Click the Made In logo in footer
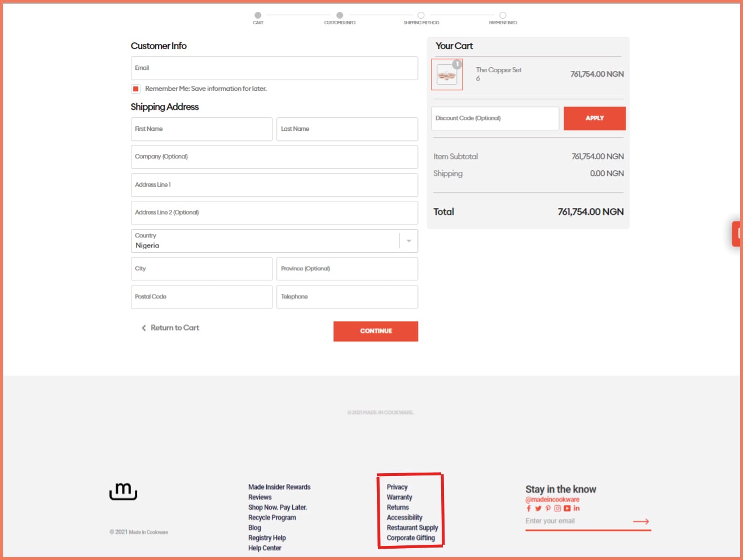The width and height of the screenshot is (743, 560). pyautogui.click(x=123, y=491)
